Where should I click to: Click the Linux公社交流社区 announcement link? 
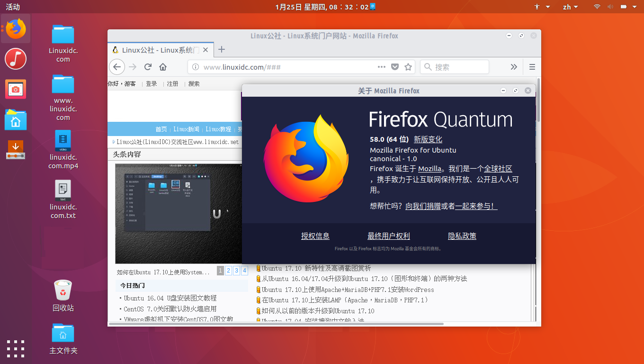tap(178, 142)
